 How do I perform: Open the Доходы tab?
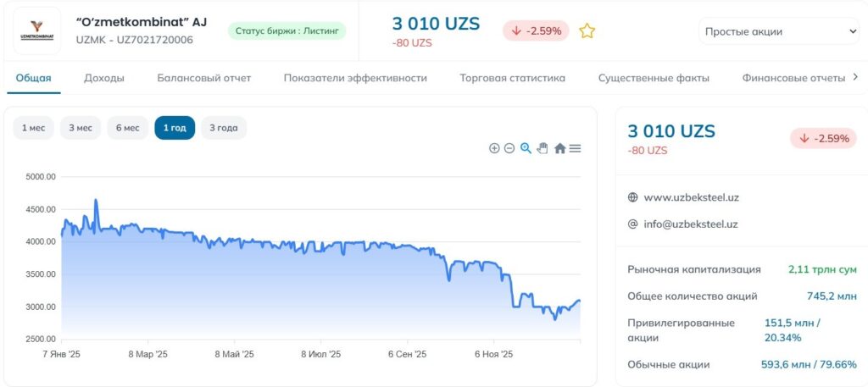(x=104, y=78)
